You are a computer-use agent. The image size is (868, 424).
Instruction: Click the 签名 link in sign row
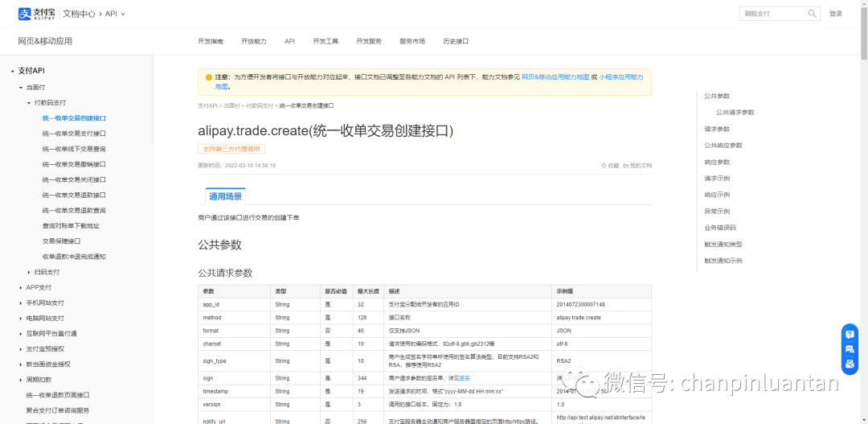pyautogui.click(x=465, y=378)
